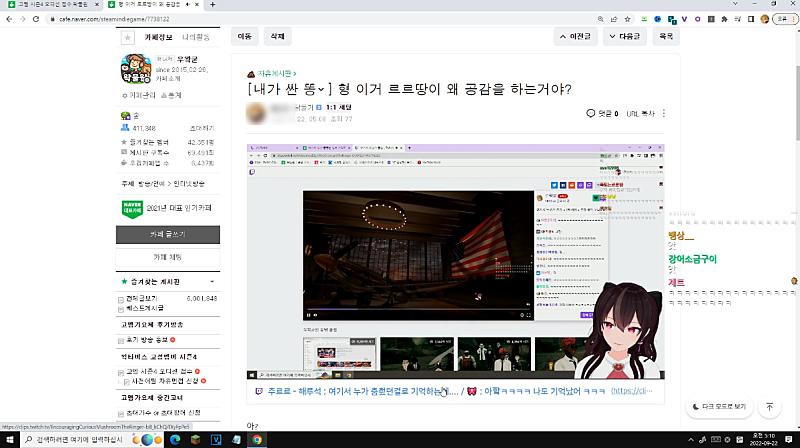Toggle dark mode view (다크 모드로 보기)
This screenshot has height=448, width=800.
tap(720, 407)
